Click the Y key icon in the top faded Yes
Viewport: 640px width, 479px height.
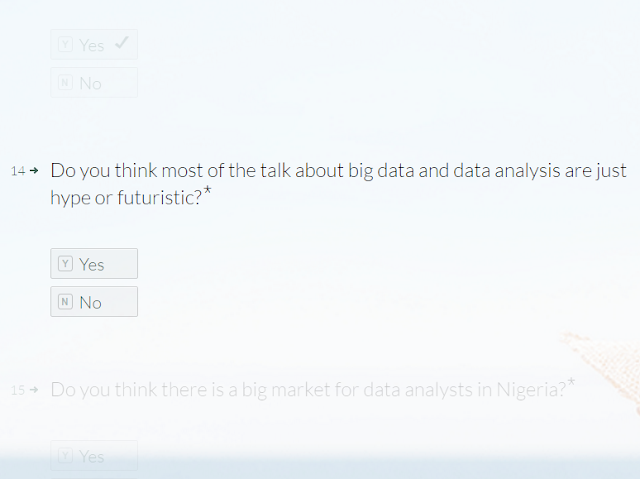(66, 45)
